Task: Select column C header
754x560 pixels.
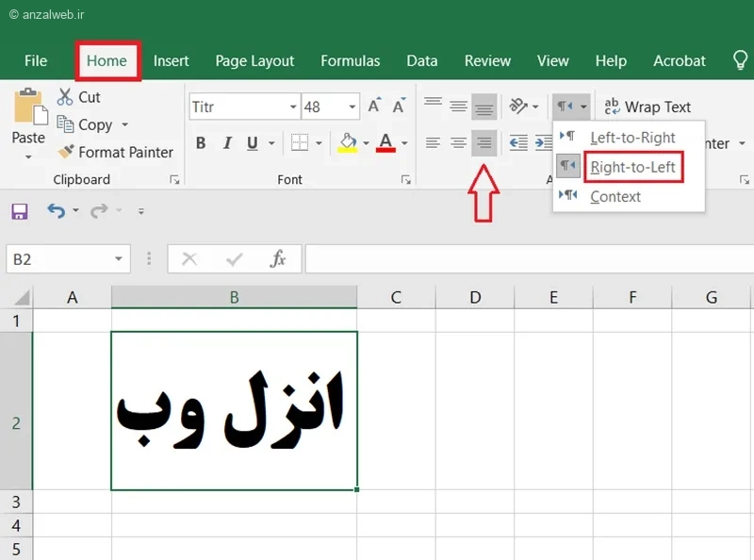Action: [396, 297]
